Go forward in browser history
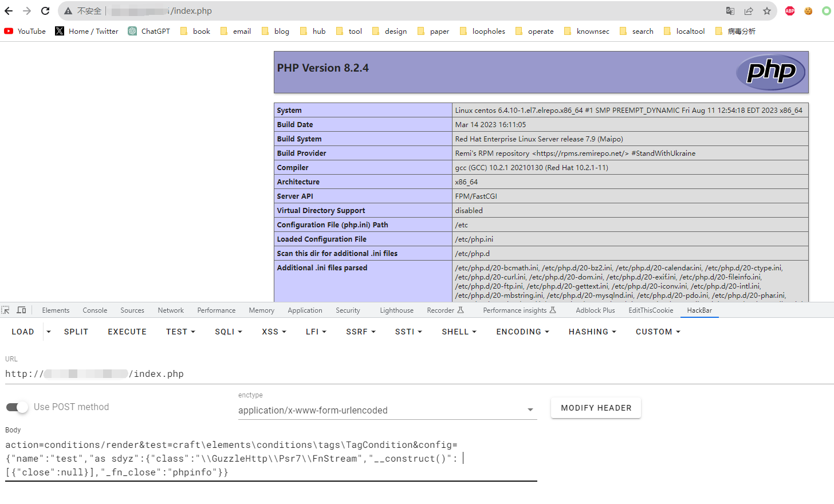The image size is (834, 504). pyautogui.click(x=27, y=11)
